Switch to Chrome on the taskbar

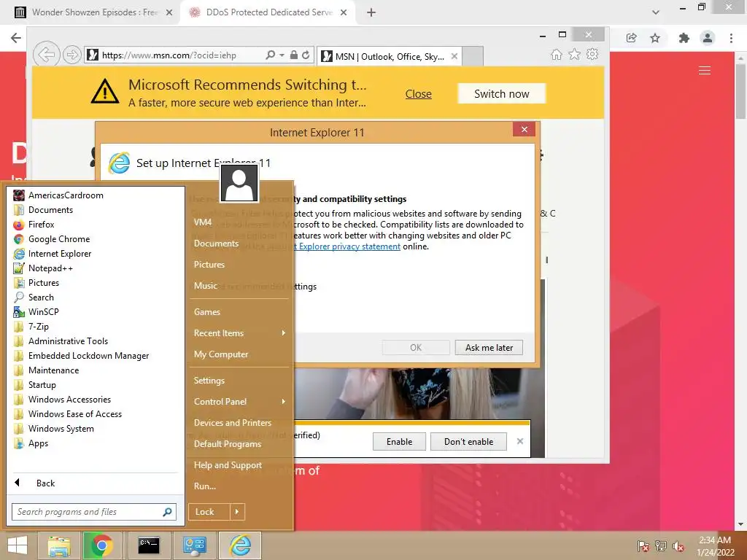101,545
